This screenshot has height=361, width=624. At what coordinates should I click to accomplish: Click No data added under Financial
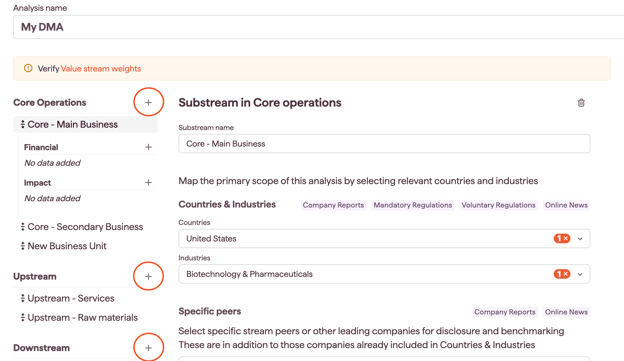point(53,163)
